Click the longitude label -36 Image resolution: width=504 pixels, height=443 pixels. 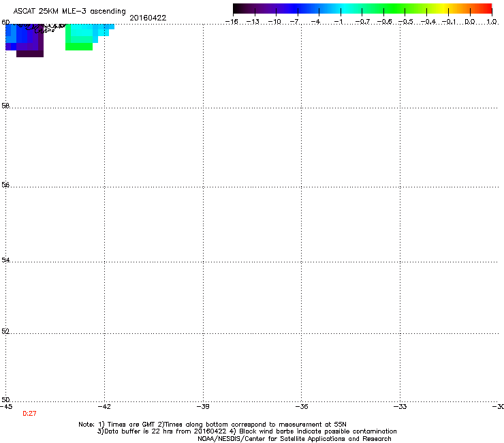coord(302,407)
